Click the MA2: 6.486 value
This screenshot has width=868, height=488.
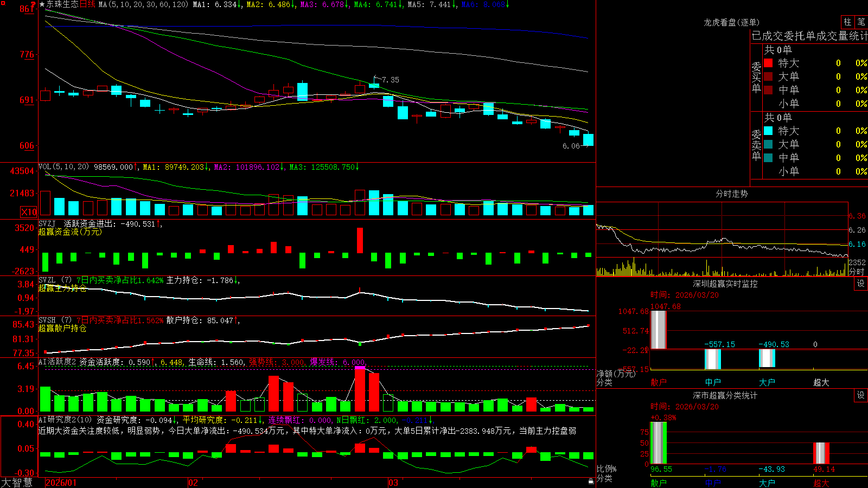click(x=271, y=4)
